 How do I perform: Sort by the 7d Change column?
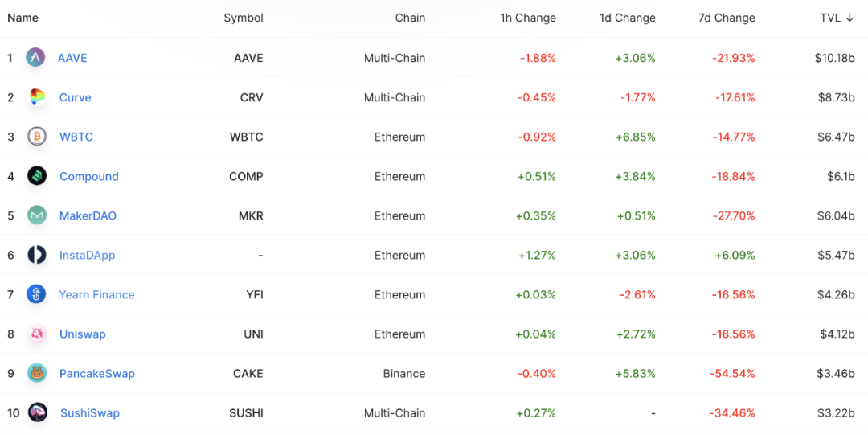tap(727, 18)
